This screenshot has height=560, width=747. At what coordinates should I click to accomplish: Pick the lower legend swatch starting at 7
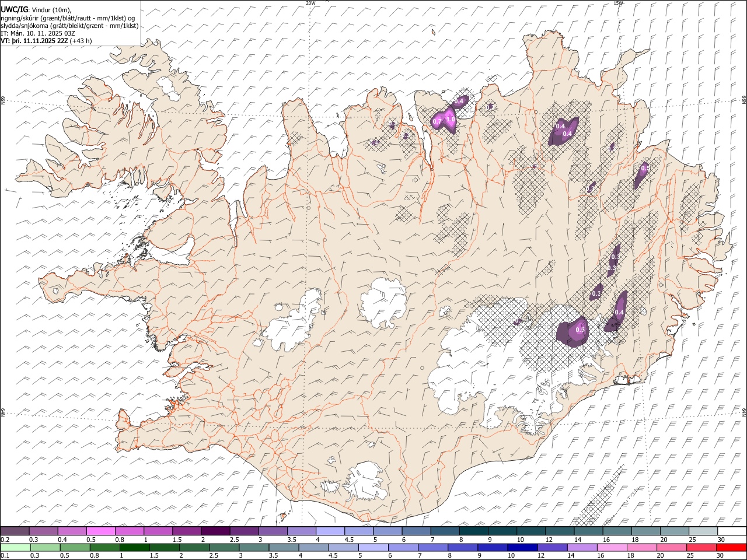click(x=433, y=547)
